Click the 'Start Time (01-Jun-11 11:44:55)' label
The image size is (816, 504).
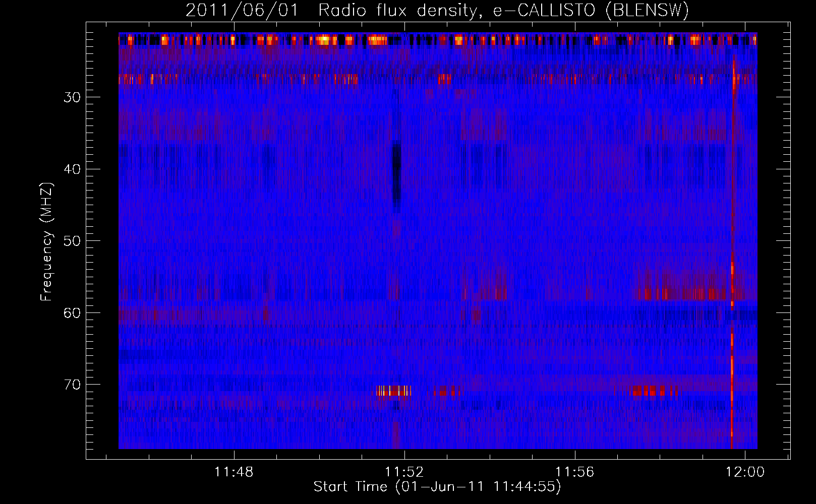click(x=437, y=486)
